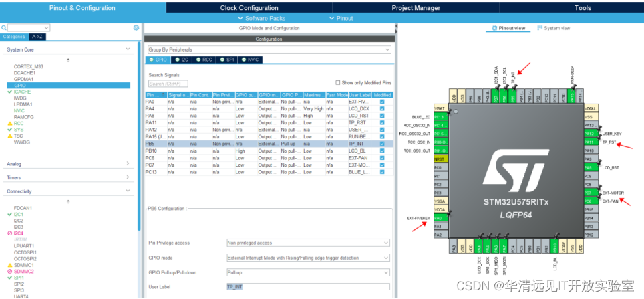Select the Pinout & Configuration tab

[x=83, y=7]
